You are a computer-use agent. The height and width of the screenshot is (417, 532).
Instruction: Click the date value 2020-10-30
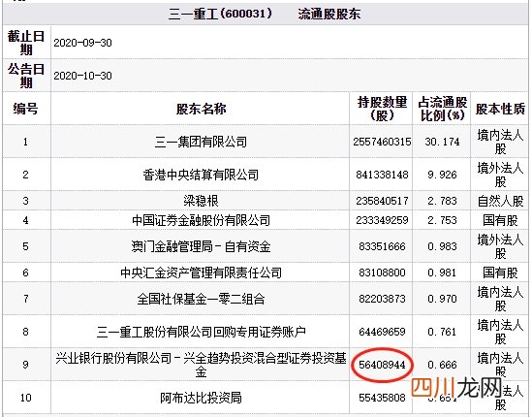click(x=82, y=76)
